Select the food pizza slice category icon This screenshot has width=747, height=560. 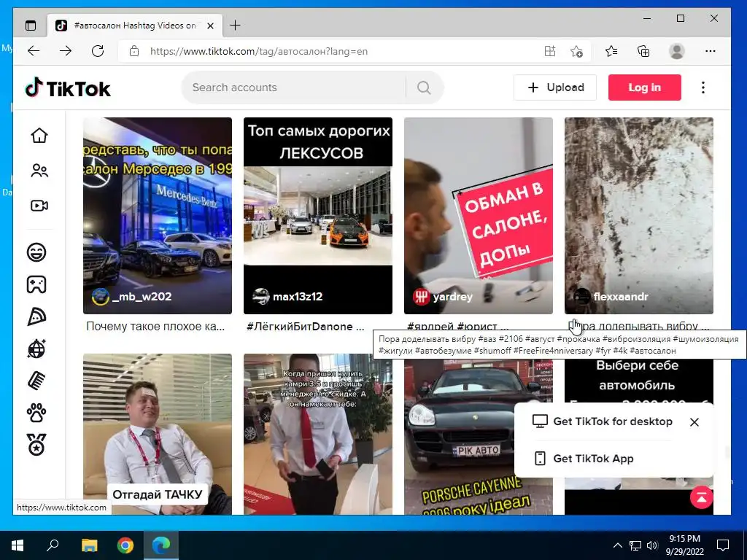pos(36,316)
